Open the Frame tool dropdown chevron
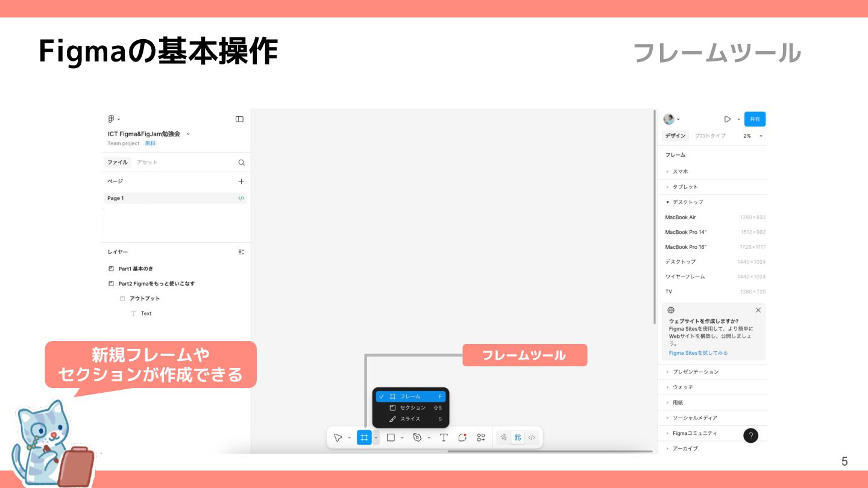 [x=376, y=438]
